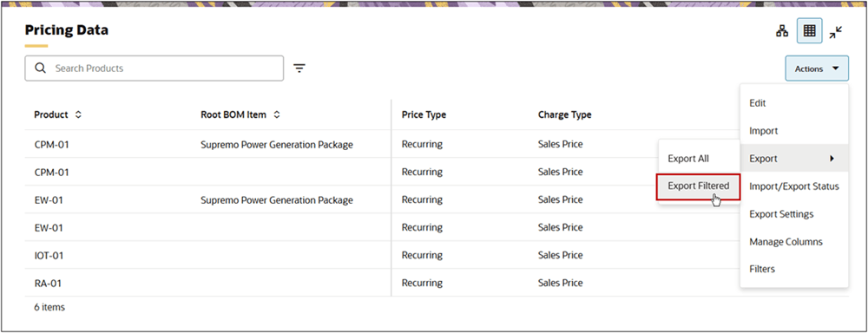Image resolution: width=868 pixels, height=333 pixels.
Task: Click Recurring in the RA-01 row
Action: coord(422,284)
